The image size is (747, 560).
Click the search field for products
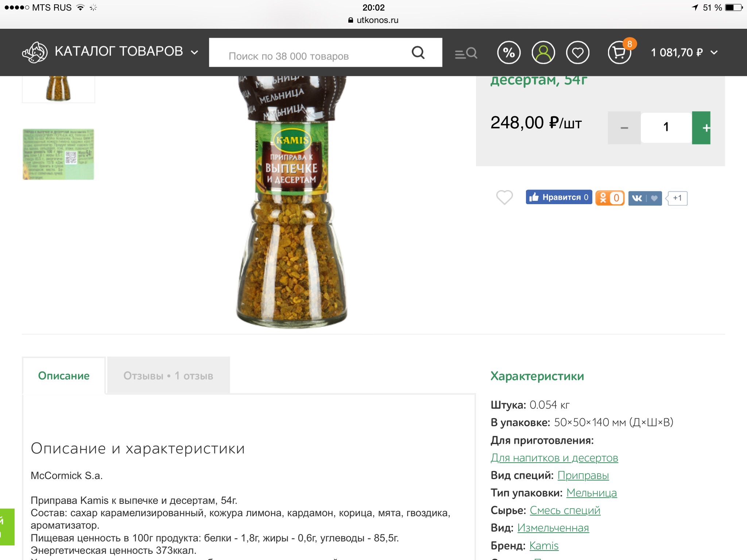309,52
